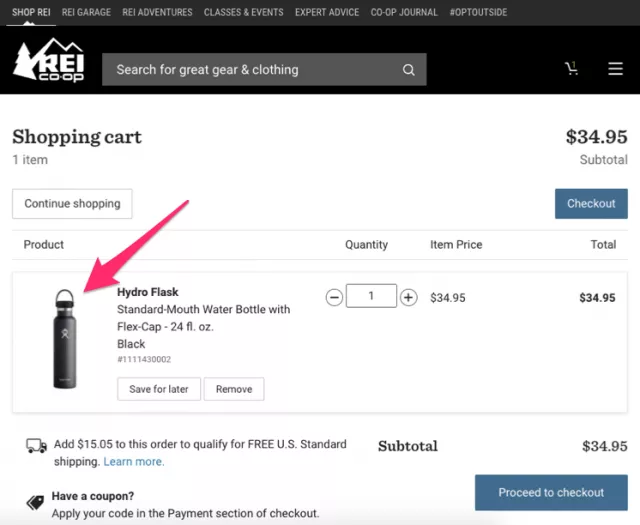Click the Hydro Flask bottle thumbnail

[x=64, y=339]
